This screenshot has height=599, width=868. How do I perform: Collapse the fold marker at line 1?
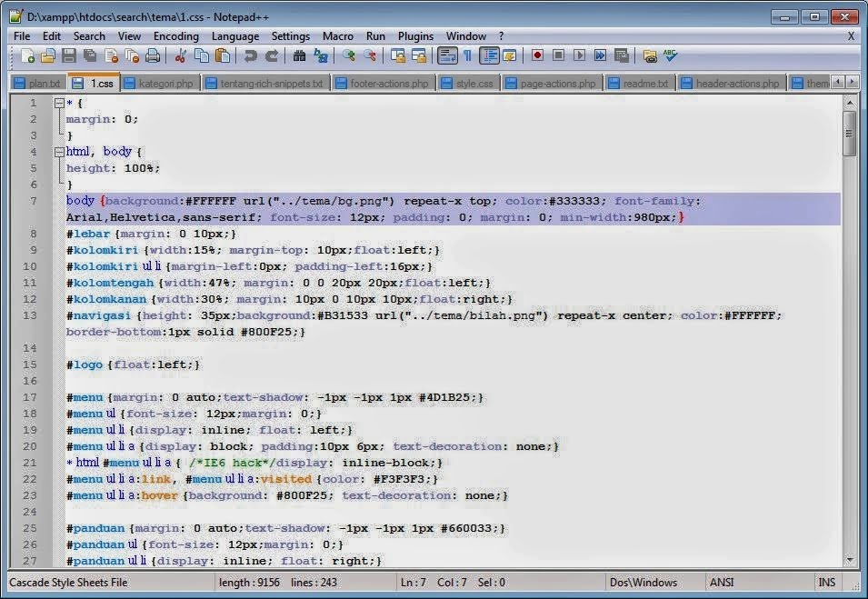pos(59,103)
